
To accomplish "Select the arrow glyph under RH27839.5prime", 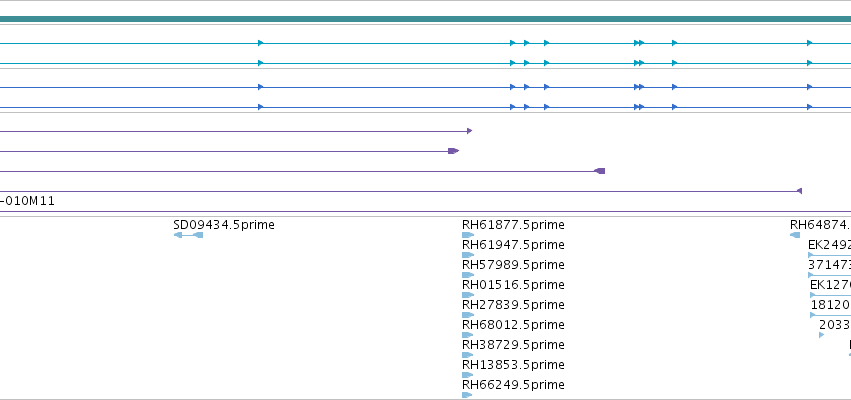I will tap(468, 315).
